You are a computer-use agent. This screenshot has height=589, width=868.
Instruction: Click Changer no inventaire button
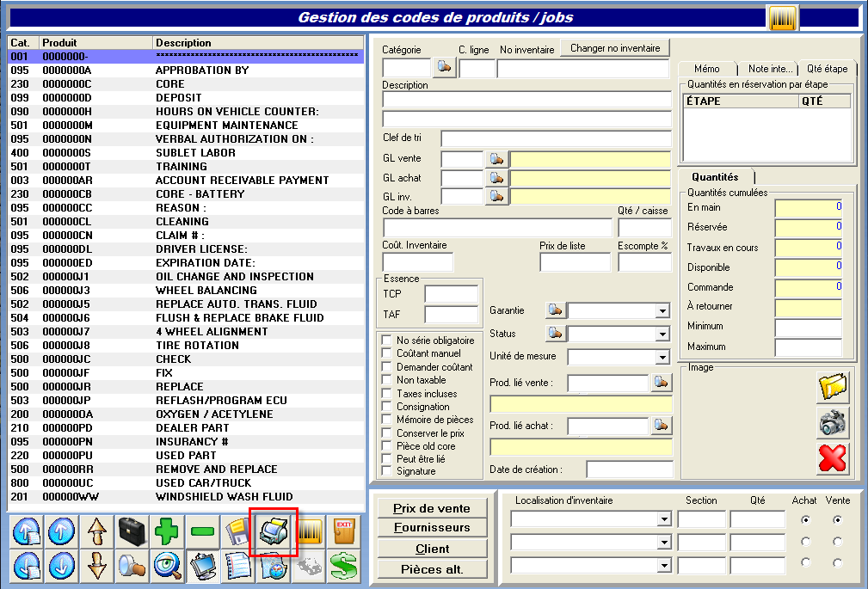pyautogui.click(x=615, y=48)
